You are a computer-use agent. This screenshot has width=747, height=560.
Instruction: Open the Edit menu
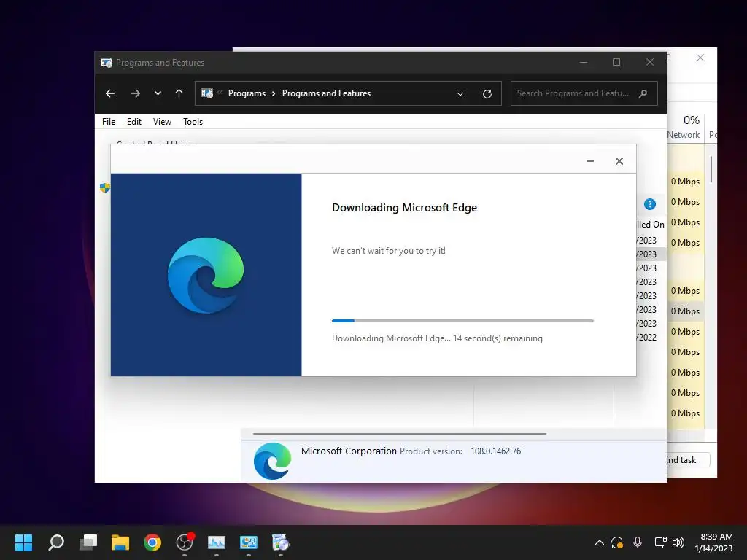click(134, 122)
